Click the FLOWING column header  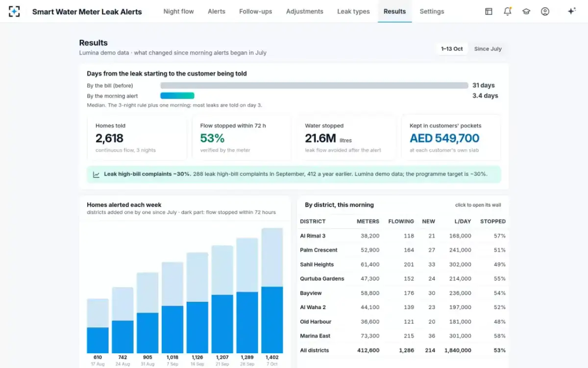pyautogui.click(x=401, y=221)
